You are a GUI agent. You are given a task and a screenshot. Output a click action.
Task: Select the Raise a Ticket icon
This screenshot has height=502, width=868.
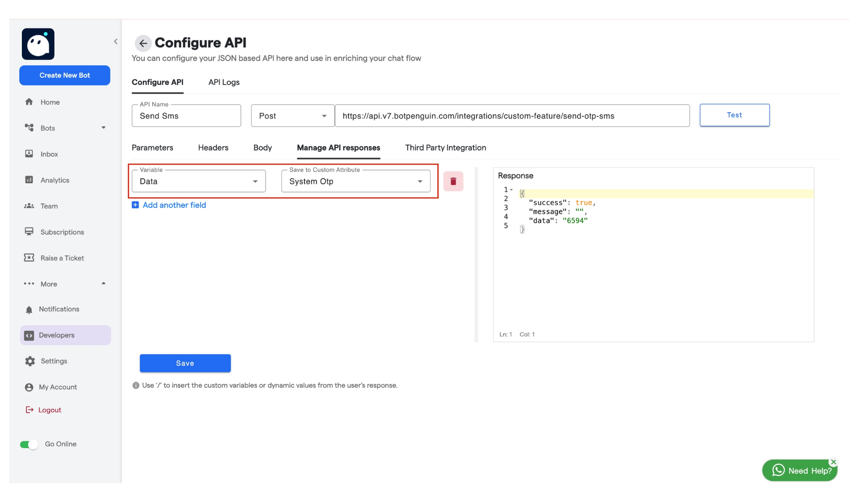tap(29, 258)
